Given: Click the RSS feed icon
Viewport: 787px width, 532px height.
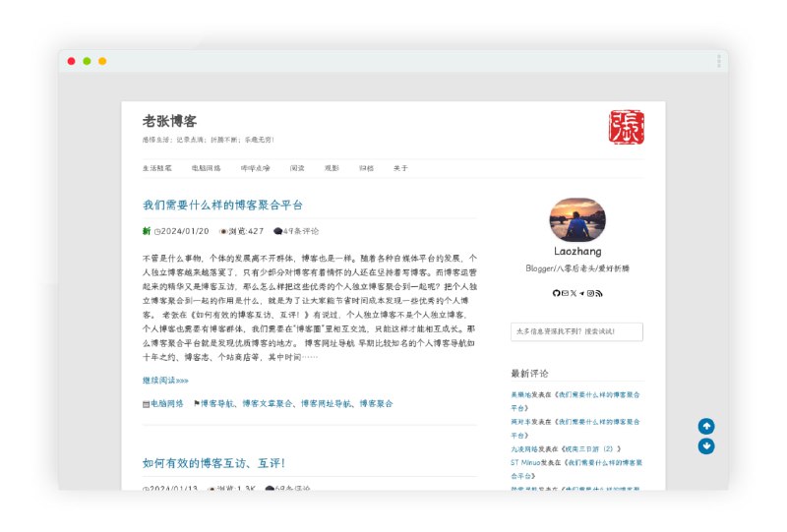Looking at the screenshot, I should coord(598,293).
